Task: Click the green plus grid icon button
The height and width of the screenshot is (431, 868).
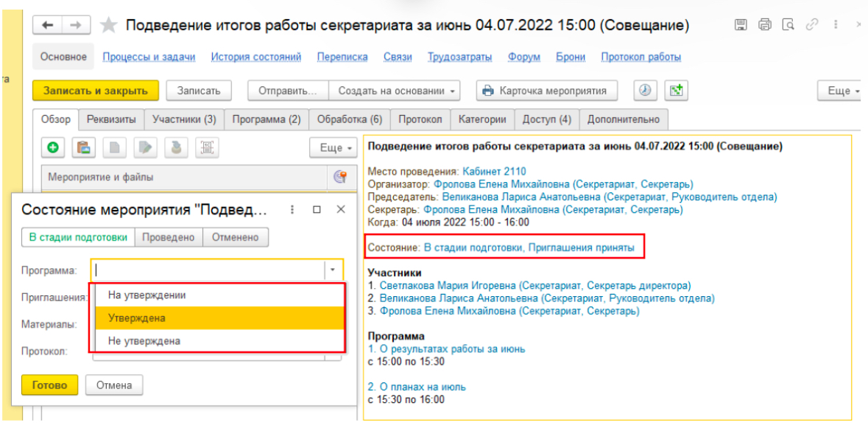Action: (x=675, y=91)
